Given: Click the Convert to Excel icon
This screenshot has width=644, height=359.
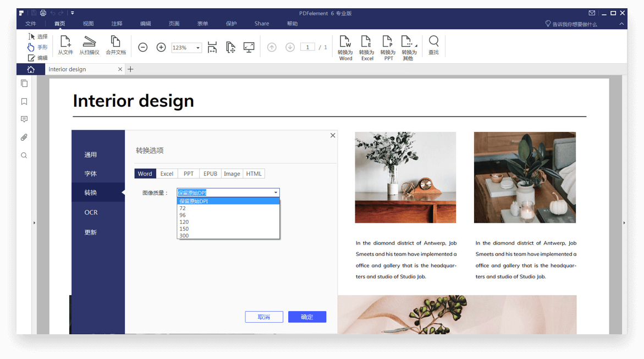Looking at the screenshot, I should coord(366,42).
